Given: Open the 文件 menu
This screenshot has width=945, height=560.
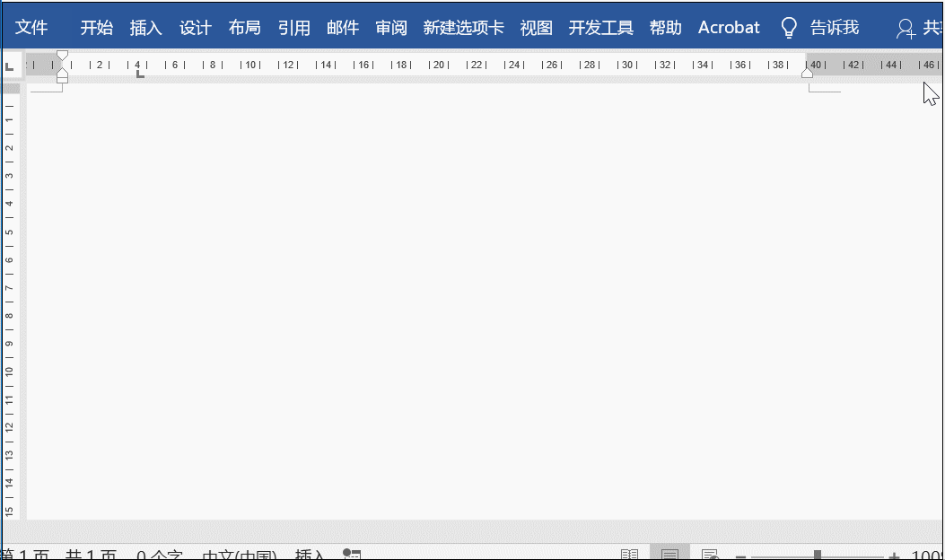Looking at the screenshot, I should [32, 27].
